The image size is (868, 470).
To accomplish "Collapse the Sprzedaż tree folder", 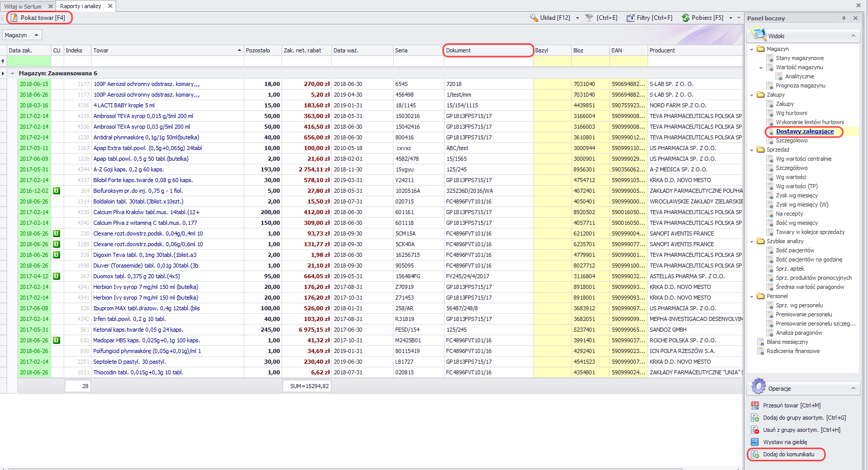I will (752, 150).
